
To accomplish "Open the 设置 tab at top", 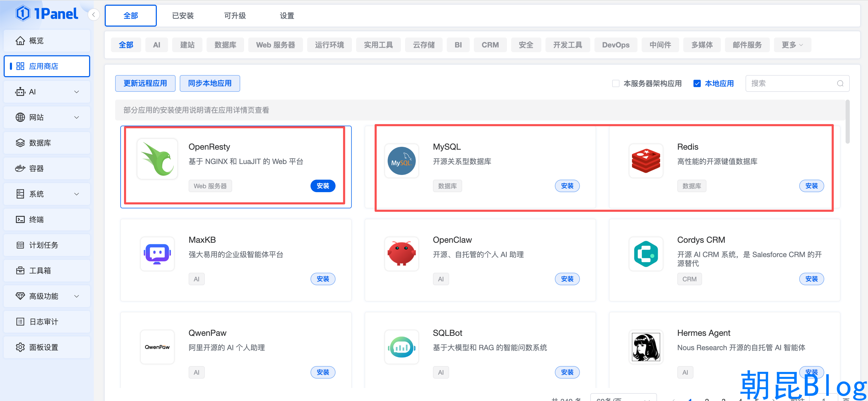I will pyautogui.click(x=287, y=16).
